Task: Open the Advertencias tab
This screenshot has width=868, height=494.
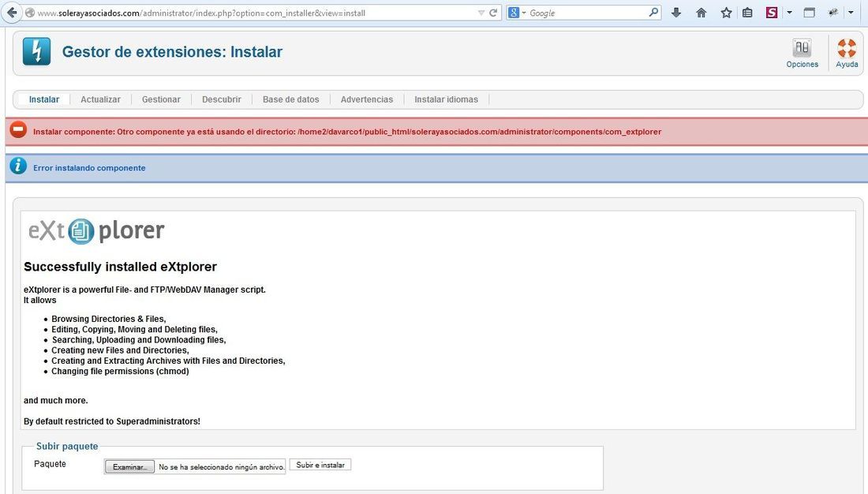Action: tap(366, 99)
